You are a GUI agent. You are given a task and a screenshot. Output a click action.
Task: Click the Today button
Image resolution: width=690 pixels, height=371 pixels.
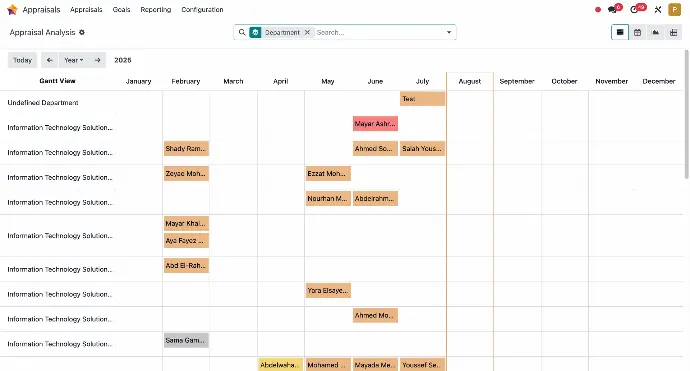point(22,60)
